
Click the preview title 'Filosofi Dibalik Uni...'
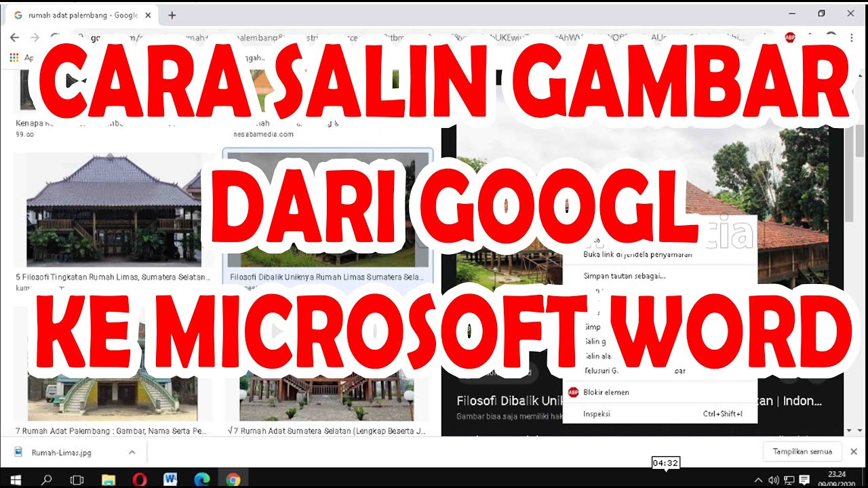click(509, 401)
